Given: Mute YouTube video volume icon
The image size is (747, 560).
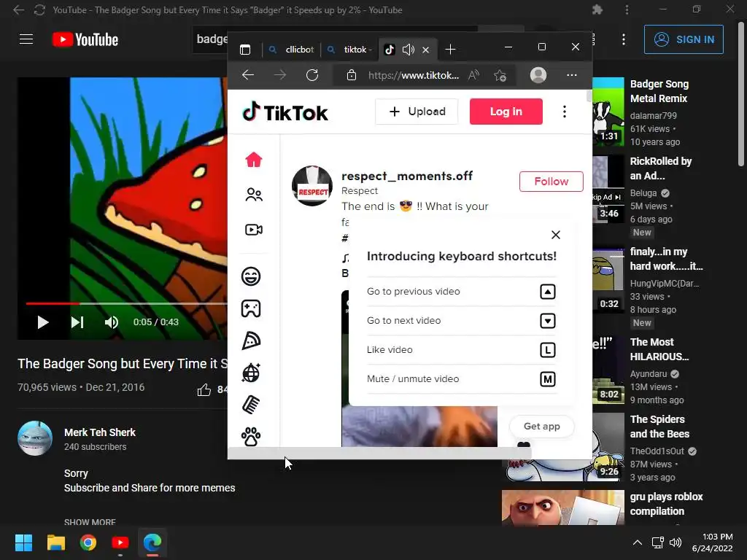Looking at the screenshot, I should coord(112,322).
